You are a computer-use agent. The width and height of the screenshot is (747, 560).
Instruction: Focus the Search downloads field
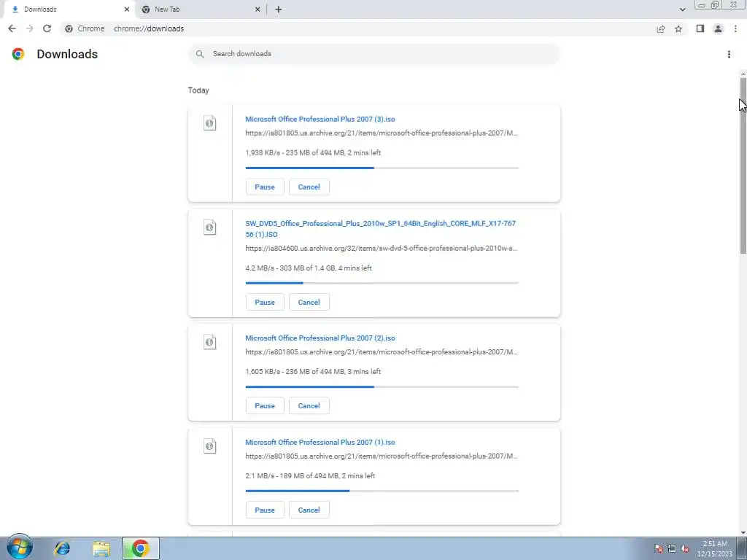tap(374, 54)
